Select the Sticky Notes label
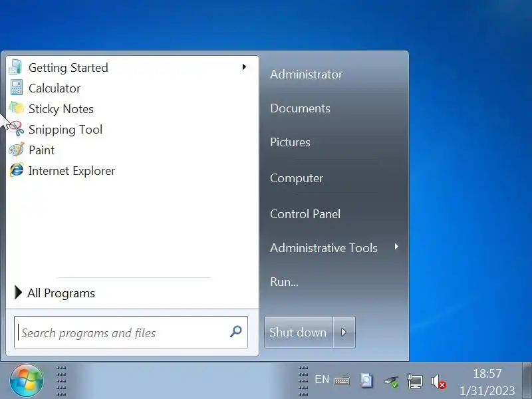Image resolution: width=532 pixels, height=399 pixels. 61,109
